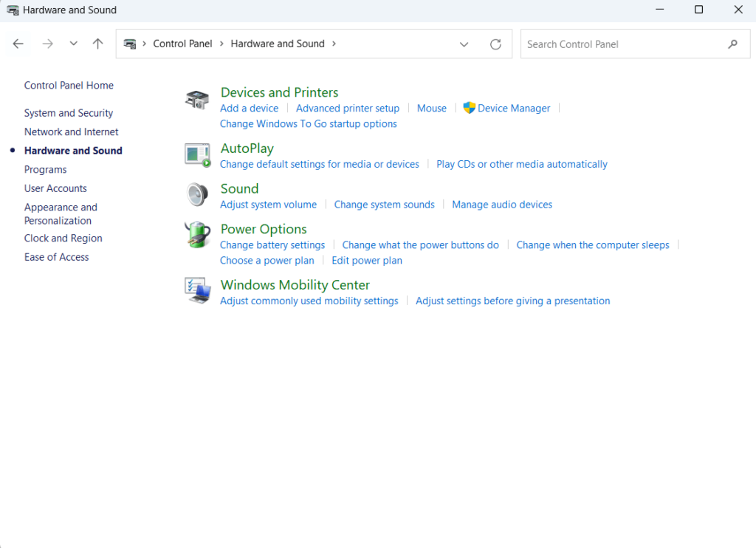Click Adjust system volume link
Screen dimensions: 756x548
pyautogui.click(x=268, y=205)
